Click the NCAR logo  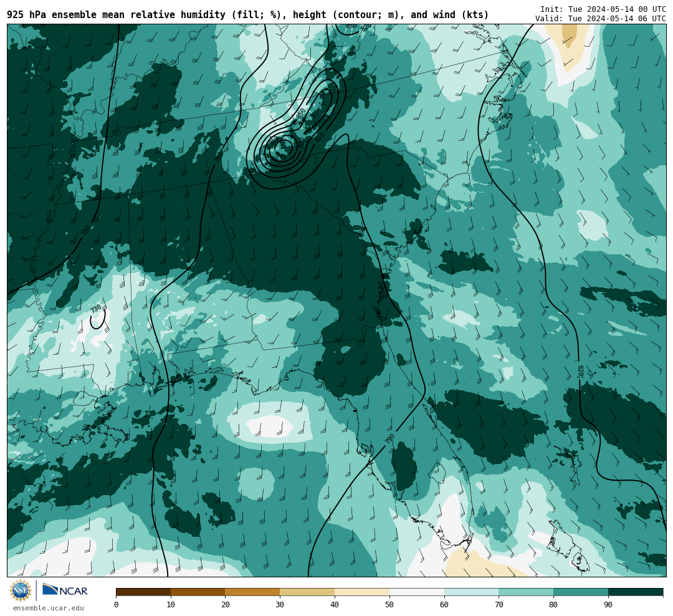[65, 590]
